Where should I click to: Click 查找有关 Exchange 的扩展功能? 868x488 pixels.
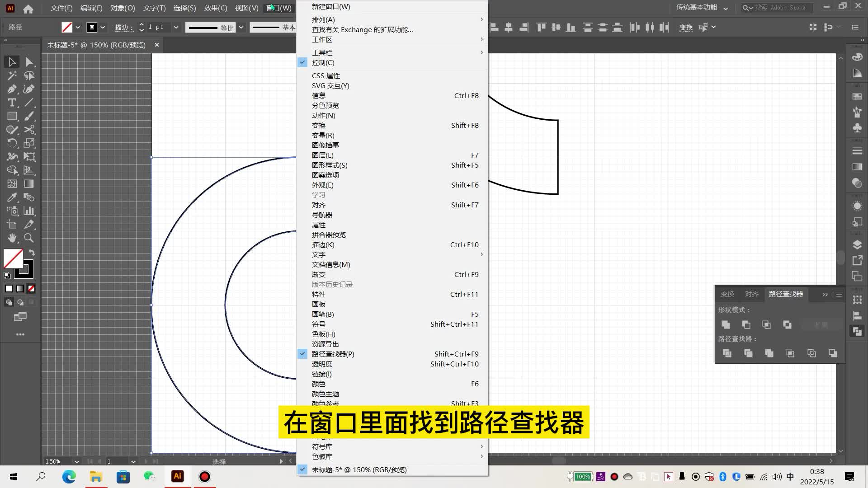coord(362,29)
